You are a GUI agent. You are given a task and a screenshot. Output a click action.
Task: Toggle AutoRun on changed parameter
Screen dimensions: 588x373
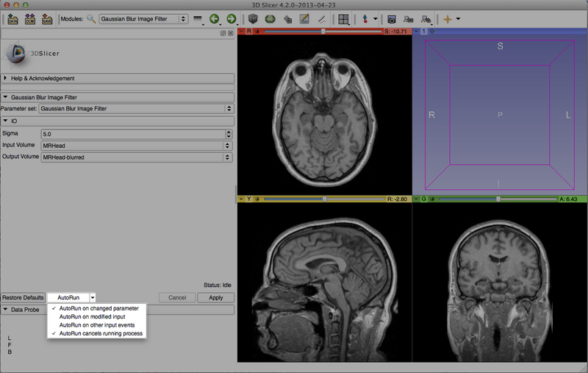pyautogui.click(x=98, y=308)
